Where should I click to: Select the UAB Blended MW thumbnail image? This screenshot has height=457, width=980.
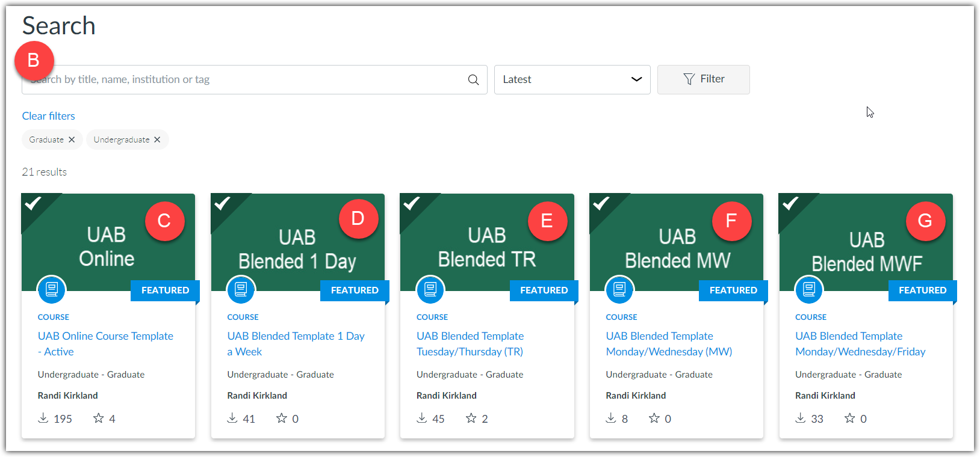coord(677,247)
